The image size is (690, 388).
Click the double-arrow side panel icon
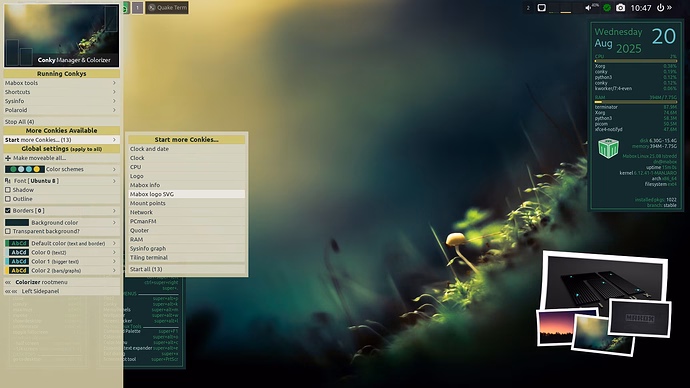[669, 7]
